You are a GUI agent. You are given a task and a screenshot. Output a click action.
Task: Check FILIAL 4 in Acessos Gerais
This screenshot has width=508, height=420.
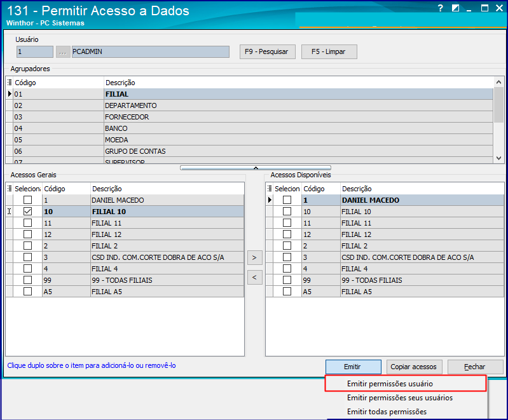[27, 268]
